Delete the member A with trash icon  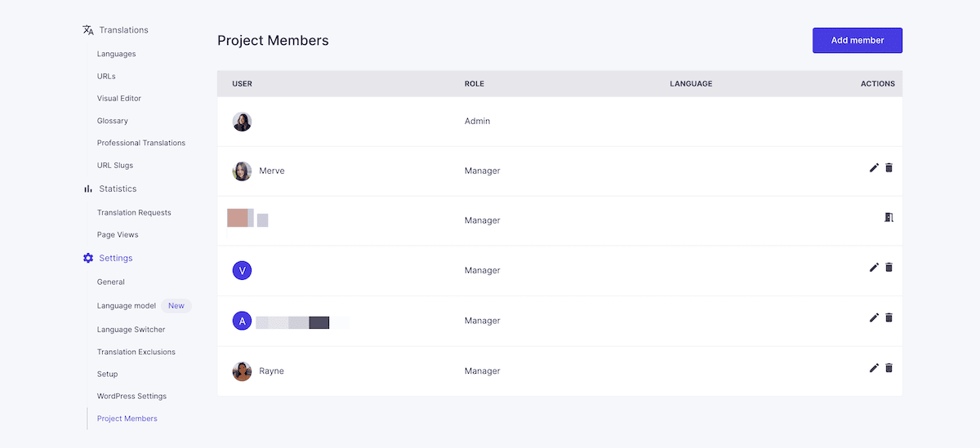[889, 317]
